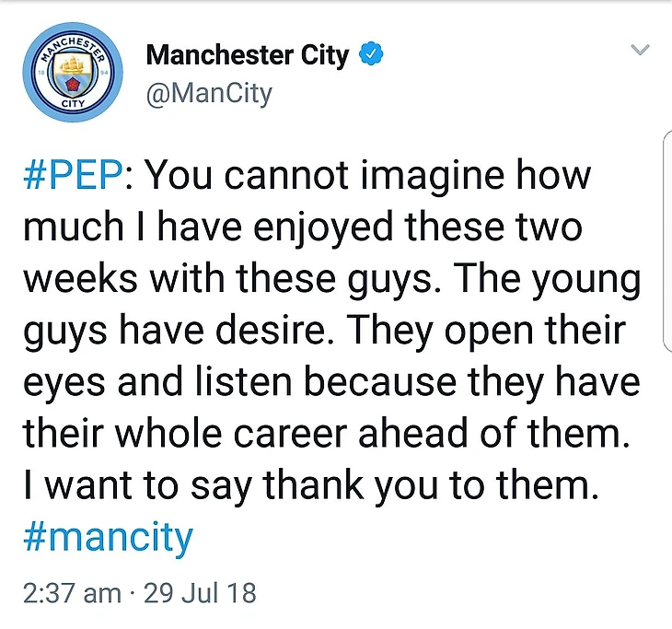Select the tweet's first line about imagining

307,175
